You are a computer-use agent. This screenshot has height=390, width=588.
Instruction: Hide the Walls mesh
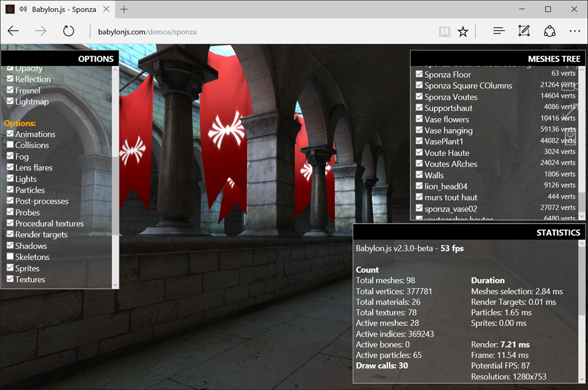point(419,175)
